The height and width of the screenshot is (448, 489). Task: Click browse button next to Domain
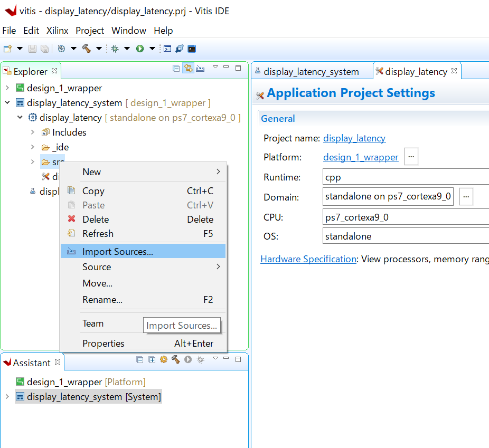pos(466,196)
